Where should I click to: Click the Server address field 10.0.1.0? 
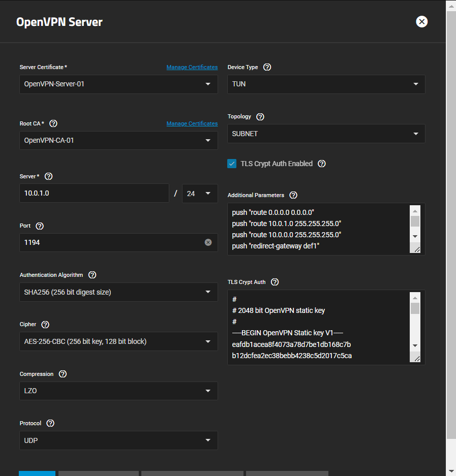coord(94,193)
